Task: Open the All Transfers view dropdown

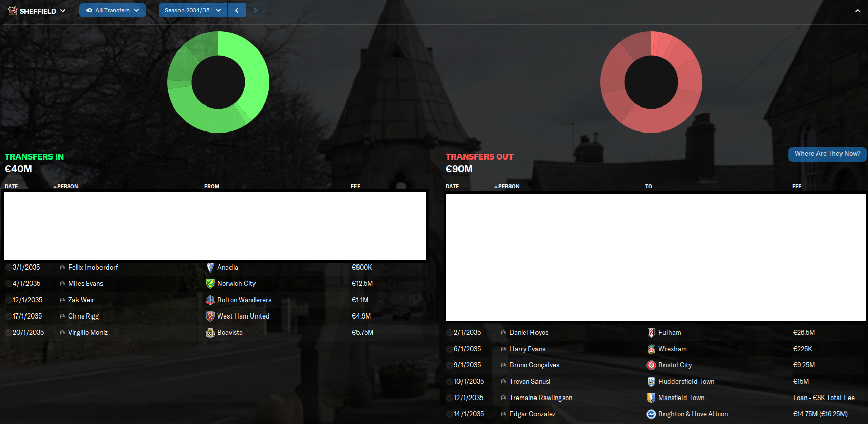Action: click(113, 10)
